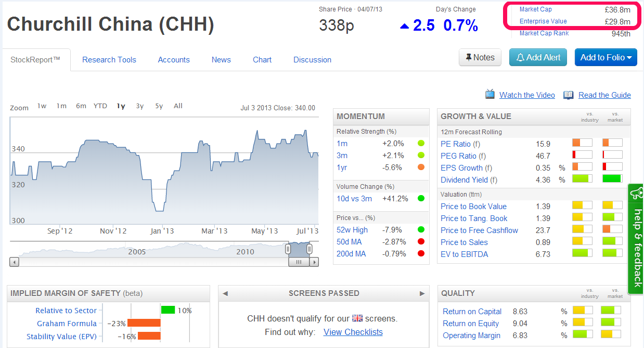Image resolution: width=644 pixels, height=348 pixels.
Task: Set chart zoom to YTD
Action: pyautogui.click(x=100, y=106)
